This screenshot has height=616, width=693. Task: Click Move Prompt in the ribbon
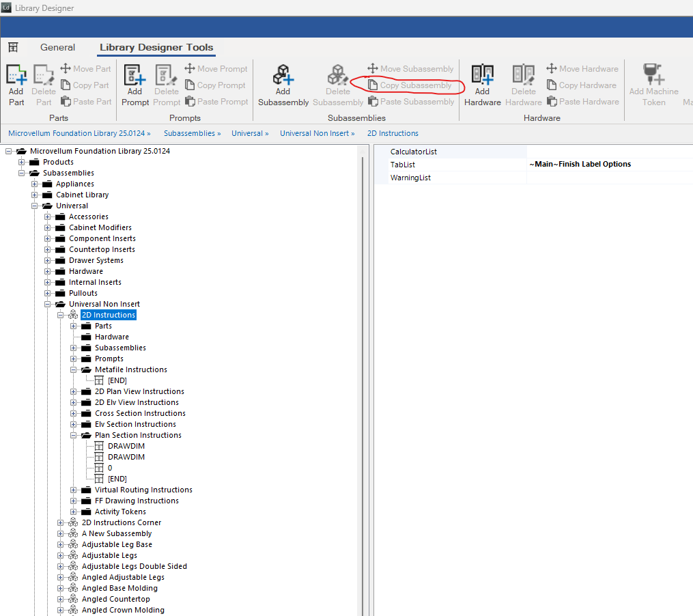[x=216, y=68]
